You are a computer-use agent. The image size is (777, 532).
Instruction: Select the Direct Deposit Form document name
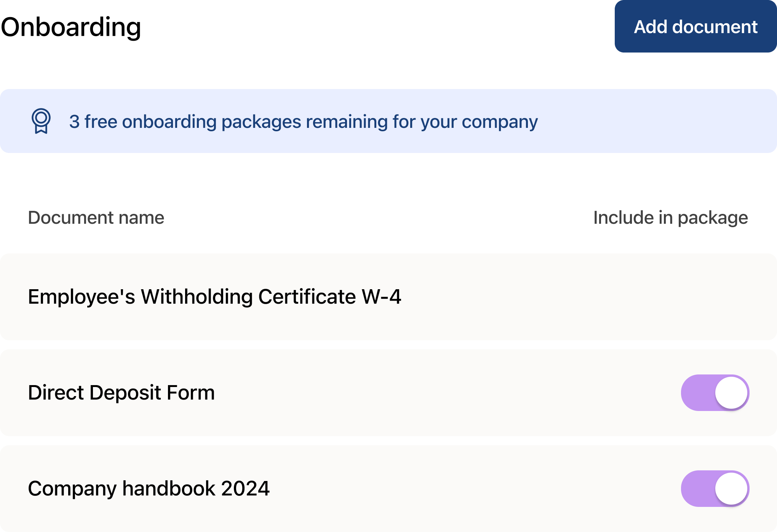point(121,393)
